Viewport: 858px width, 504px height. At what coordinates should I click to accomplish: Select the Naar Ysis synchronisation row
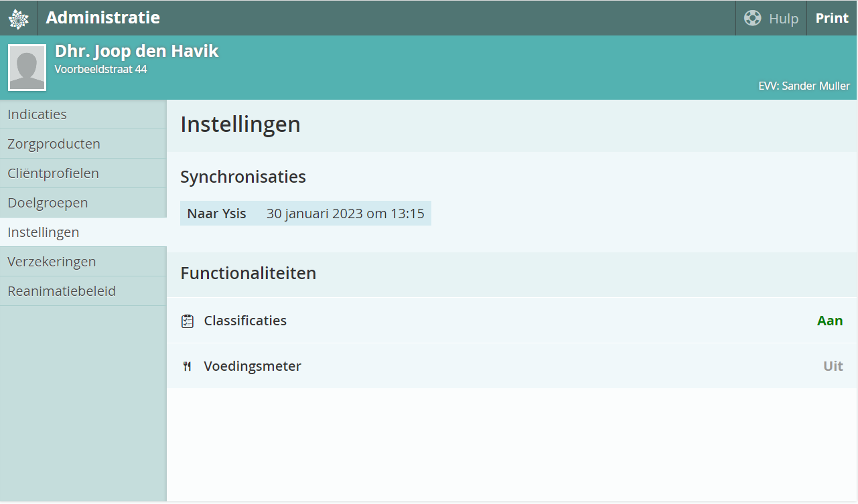305,214
